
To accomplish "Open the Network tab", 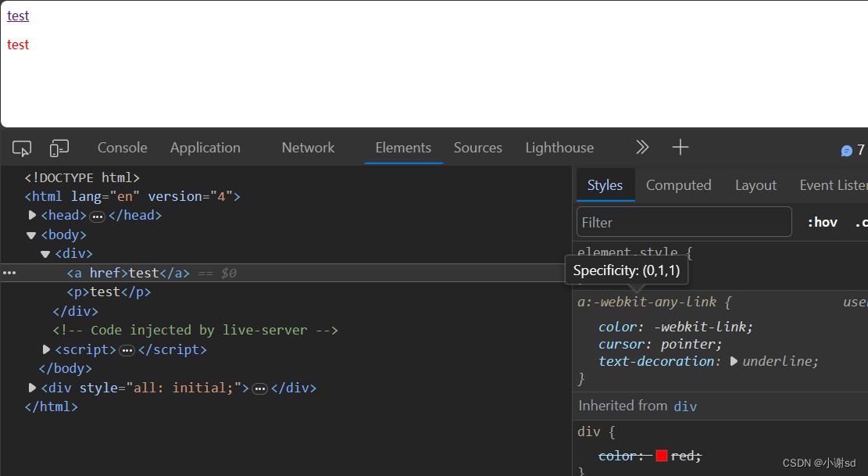I will coord(309,148).
